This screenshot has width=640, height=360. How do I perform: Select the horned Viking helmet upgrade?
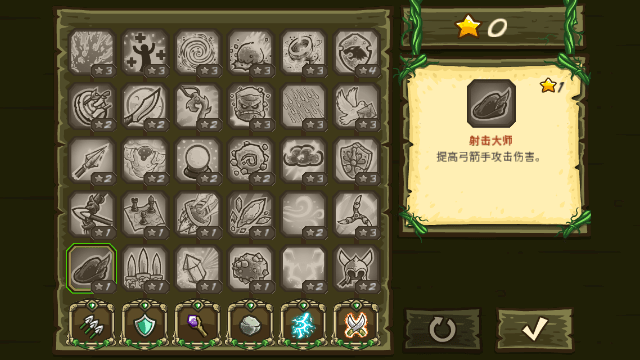coord(356,268)
